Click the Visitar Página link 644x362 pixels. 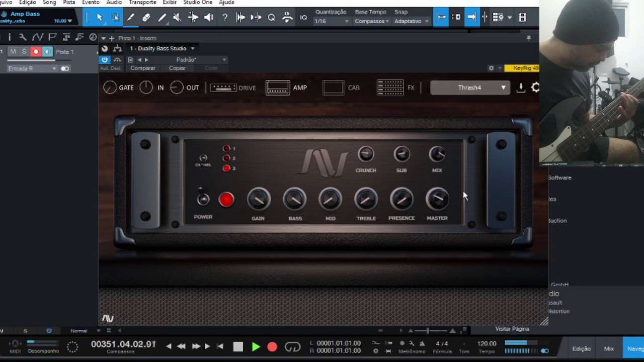pyautogui.click(x=512, y=329)
